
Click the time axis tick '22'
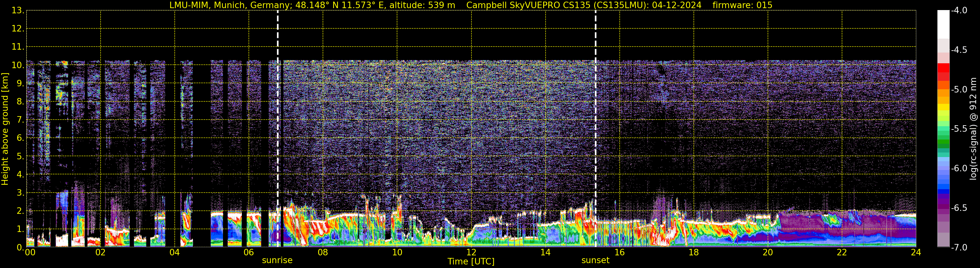click(842, 252)
